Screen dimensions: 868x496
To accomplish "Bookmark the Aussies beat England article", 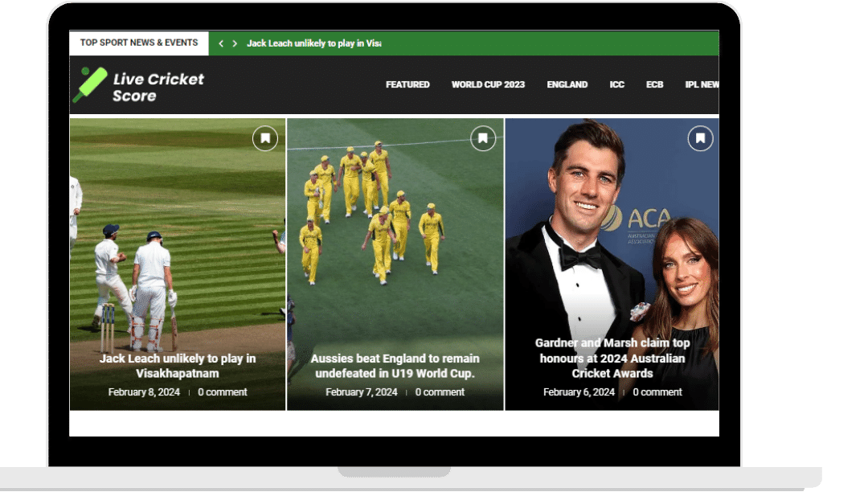I will click(483, 138).
